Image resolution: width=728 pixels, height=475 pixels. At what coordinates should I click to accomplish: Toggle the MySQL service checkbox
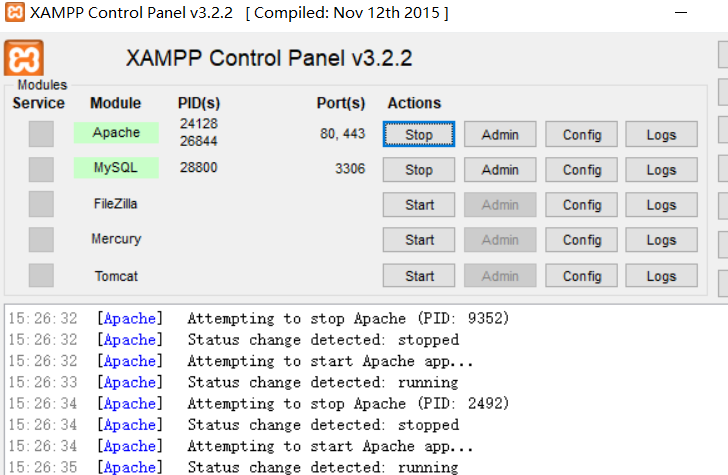tap(41, 169)
